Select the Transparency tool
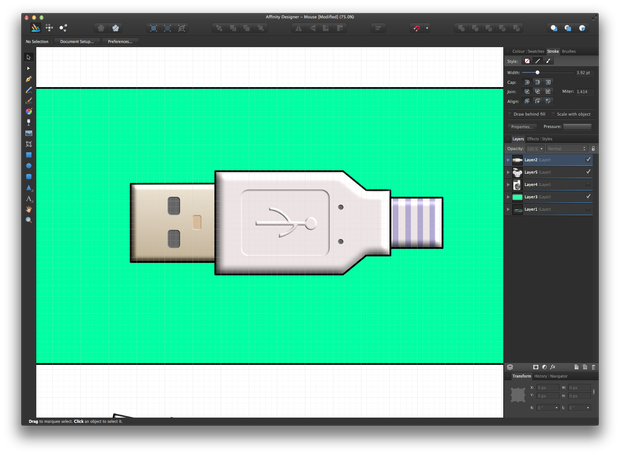 [x=28, y=122]
